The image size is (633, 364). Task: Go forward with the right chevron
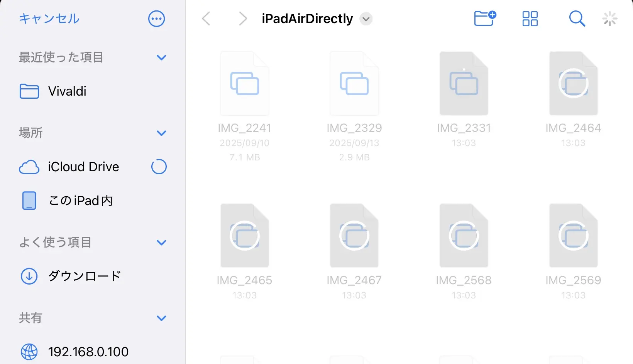[x=242, y=19]
